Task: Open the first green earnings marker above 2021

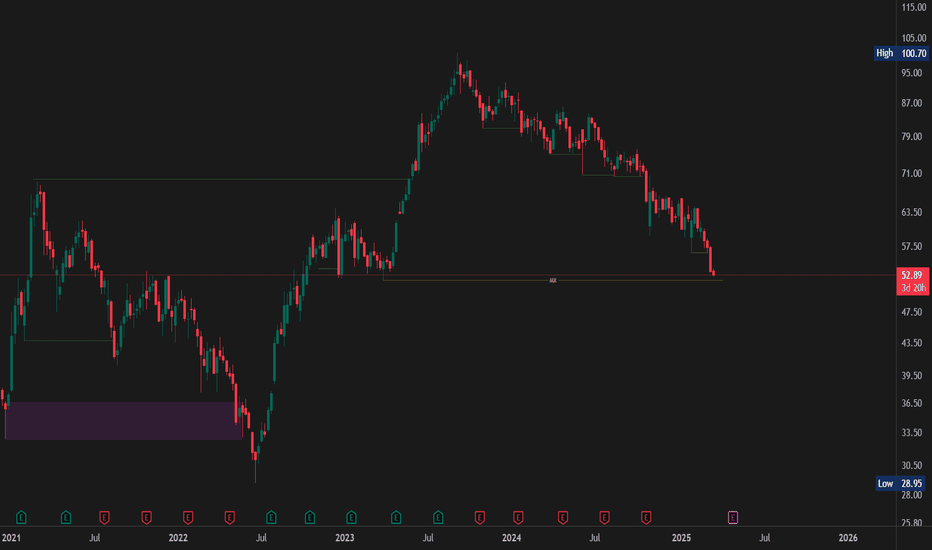Action: (x=21, y=517)
